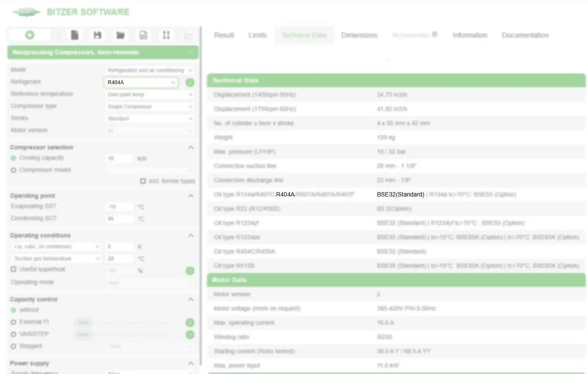This screenshot has height=374, width=588.
Task: Click the 'Connection suction line' row label
Action: click(x=245, y=166)
